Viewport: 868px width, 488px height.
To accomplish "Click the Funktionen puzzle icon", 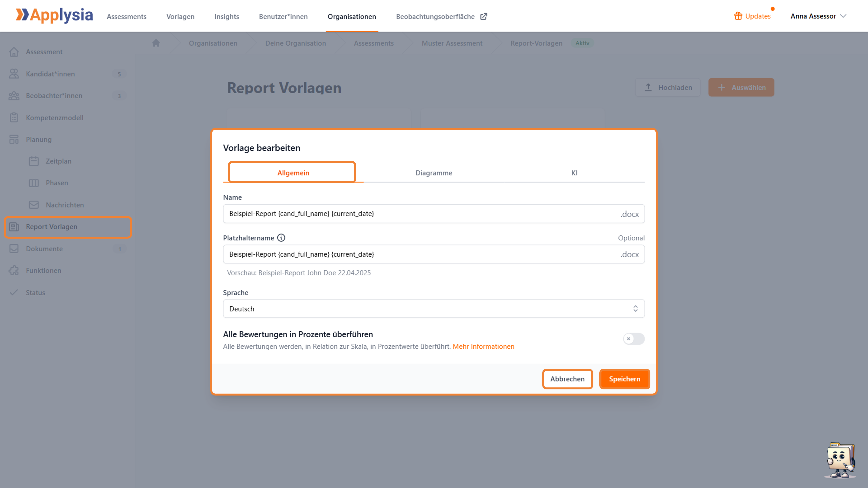I will point(14,271).
